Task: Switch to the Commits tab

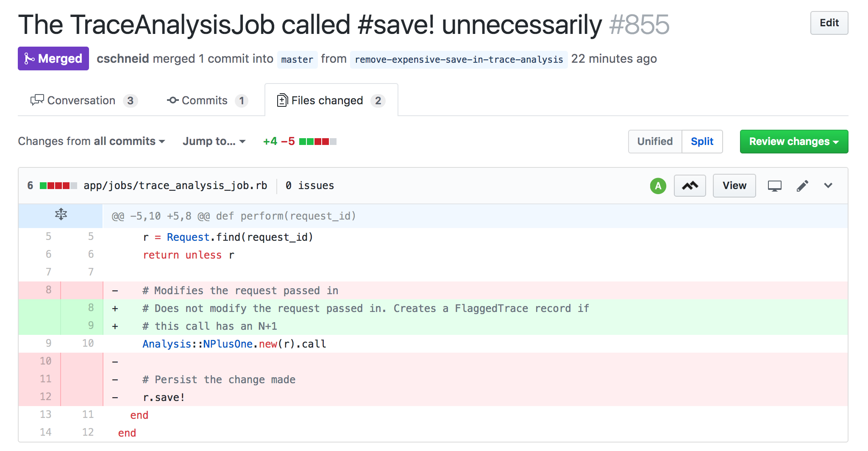Action: 207,100
